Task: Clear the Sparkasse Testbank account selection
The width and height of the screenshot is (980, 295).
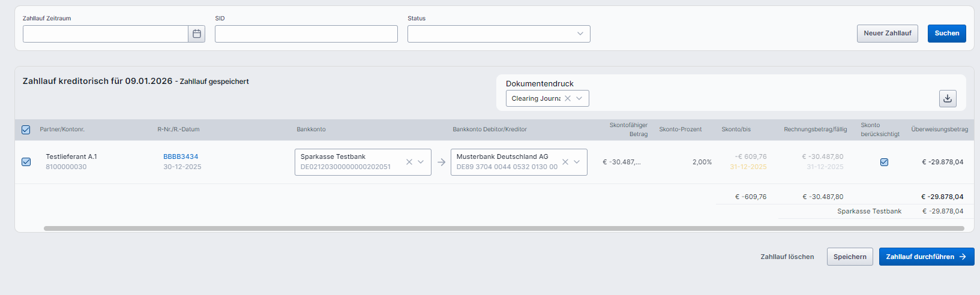Action: tap(409, 162)
